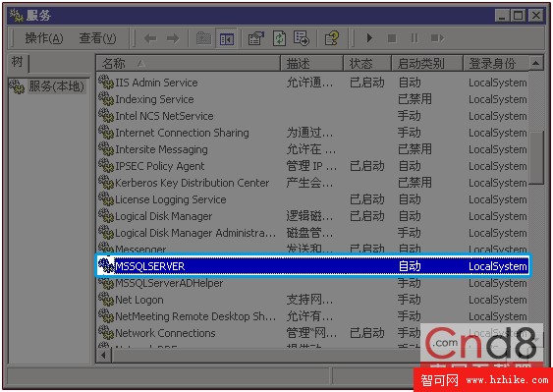Screen dimensions: 553x392
Task: Click the Restart service button
Action: click(x=437, y=38)
